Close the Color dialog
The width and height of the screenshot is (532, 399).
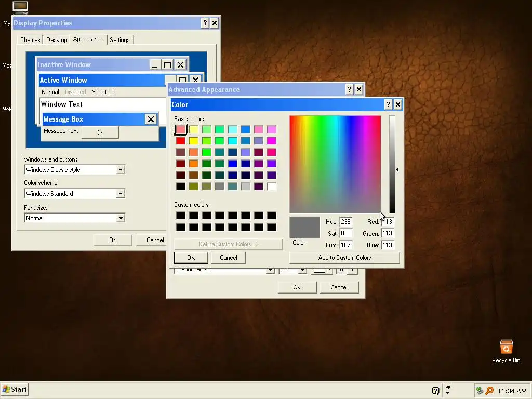point(397,104)
